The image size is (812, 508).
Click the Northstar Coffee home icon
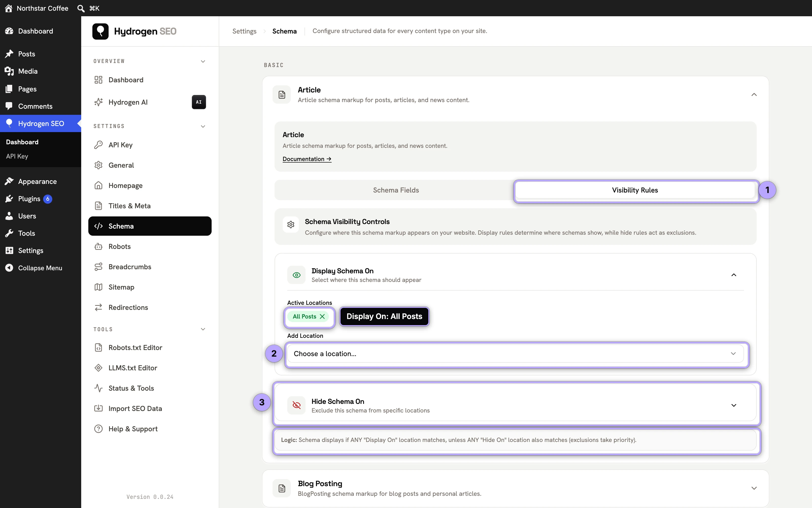9,8
